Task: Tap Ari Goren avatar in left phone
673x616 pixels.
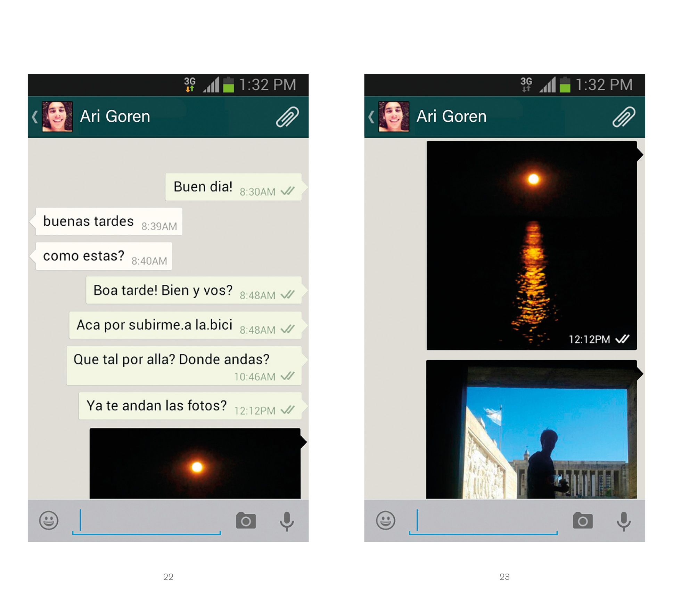Action: [57, 116]
